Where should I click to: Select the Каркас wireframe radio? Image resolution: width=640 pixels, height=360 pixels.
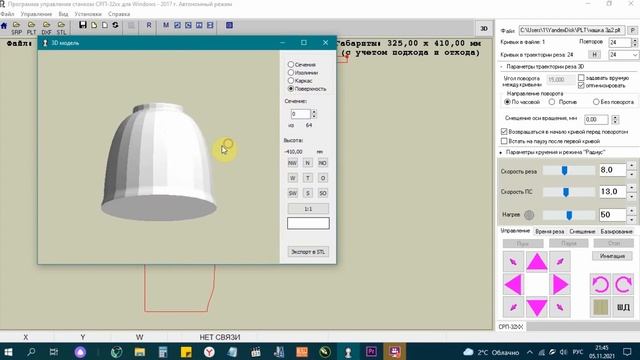tap(291, 80)
